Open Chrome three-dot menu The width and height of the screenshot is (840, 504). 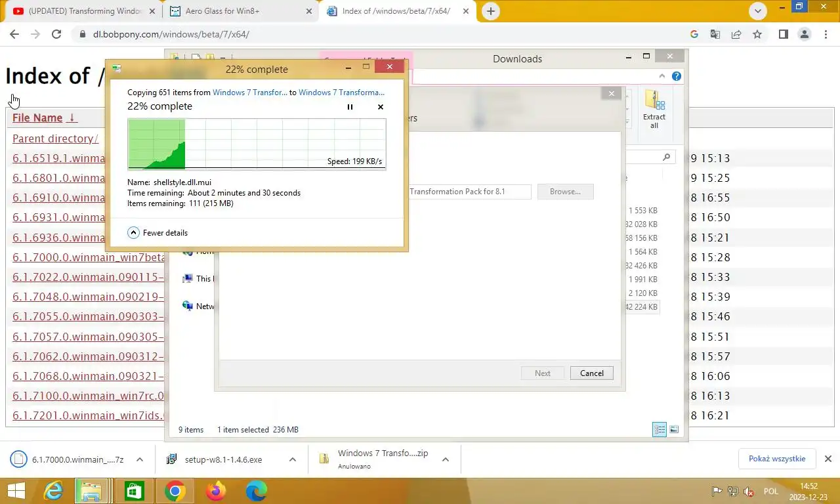tap(826, 34)
